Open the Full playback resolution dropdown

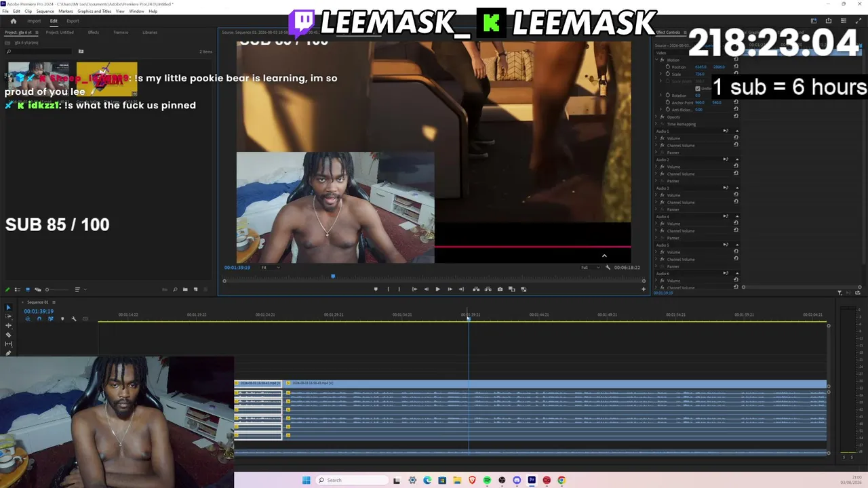pyautogui.click(x=589, y=268)
